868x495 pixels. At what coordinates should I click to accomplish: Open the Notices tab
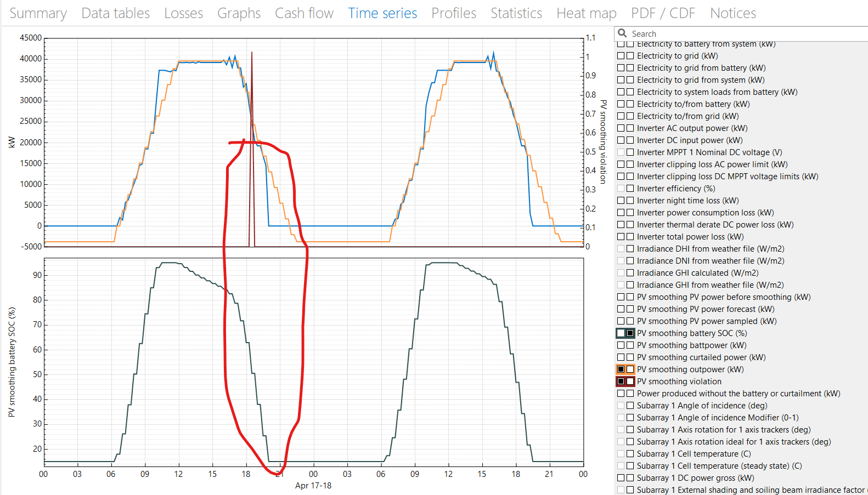click(x=733, y=13)
